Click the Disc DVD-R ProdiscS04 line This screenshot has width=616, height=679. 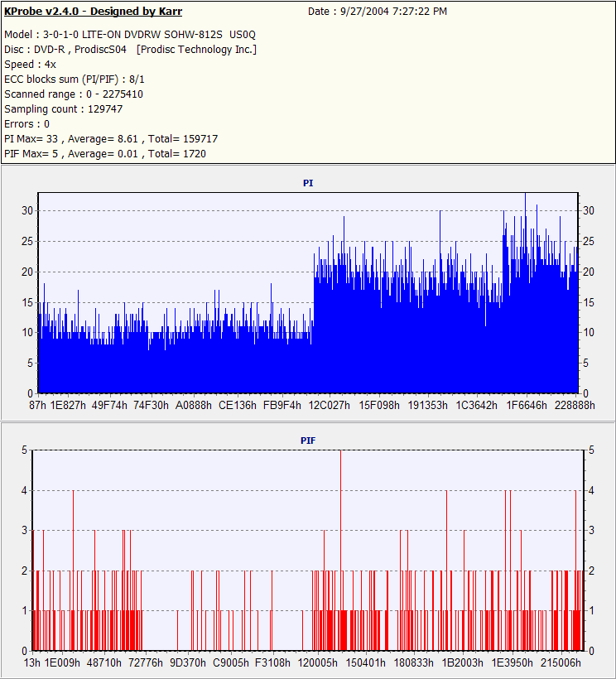click(130, 50)
